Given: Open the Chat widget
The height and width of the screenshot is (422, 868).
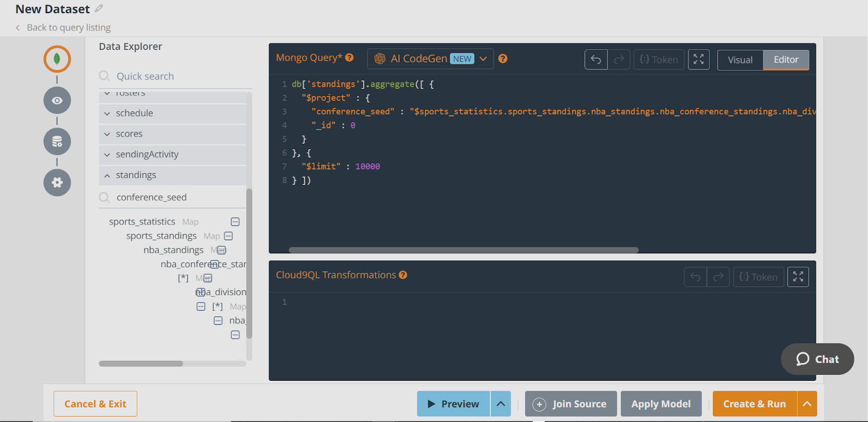Looking at the screenshot, I should [818, 359].
